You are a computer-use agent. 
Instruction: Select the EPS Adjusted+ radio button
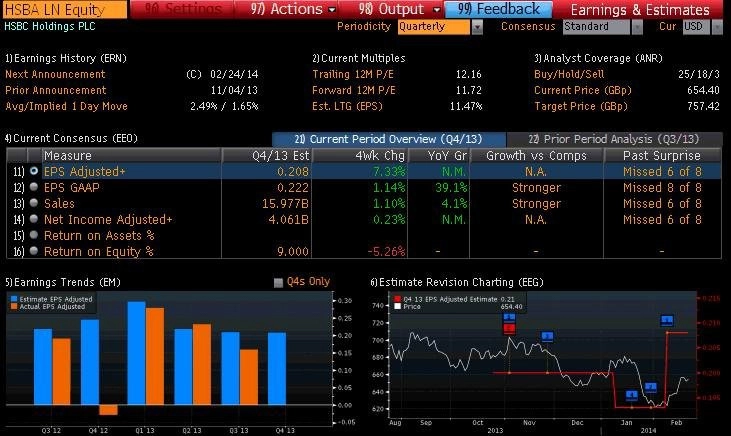click(34, 171)
